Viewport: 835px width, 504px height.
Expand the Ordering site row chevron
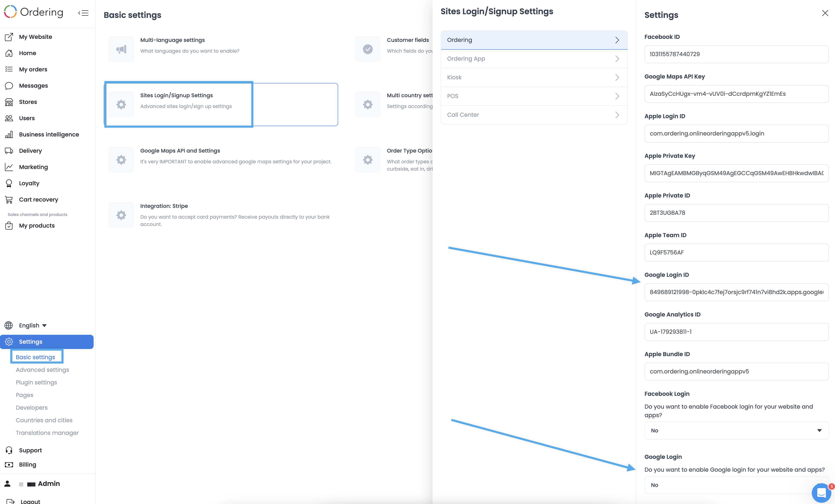point(617,40)
